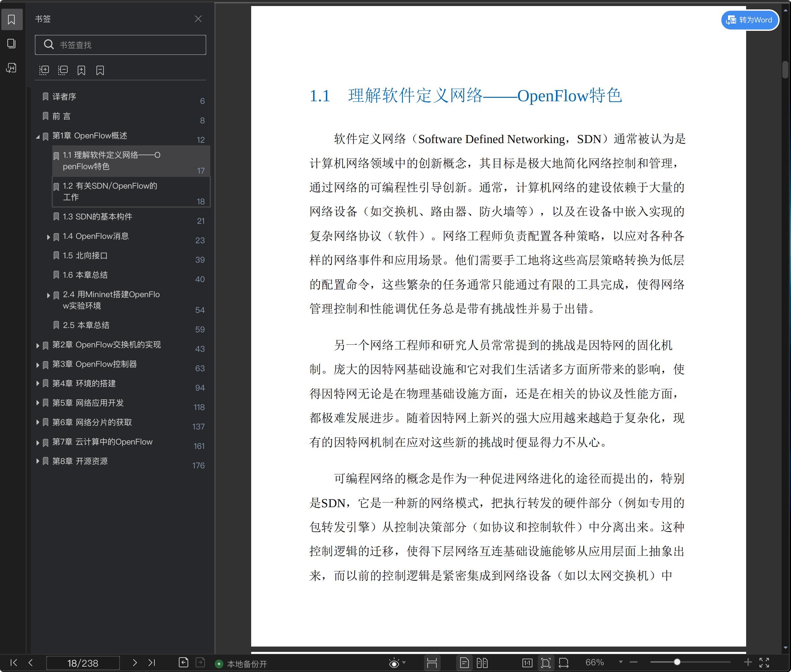Viewport: 791px width, 672px height.
Task: Go forward to next view
Action: [x=200, y=663]
